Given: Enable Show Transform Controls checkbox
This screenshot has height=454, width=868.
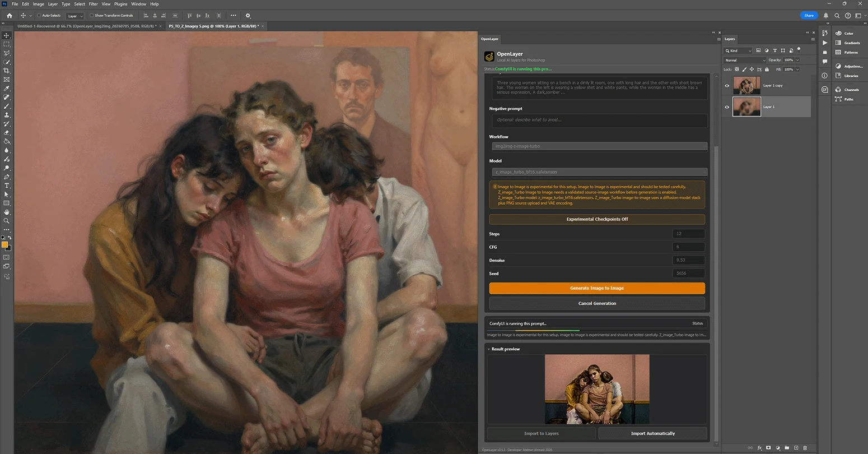Looking at the screenshot, I should click(92, 16).
